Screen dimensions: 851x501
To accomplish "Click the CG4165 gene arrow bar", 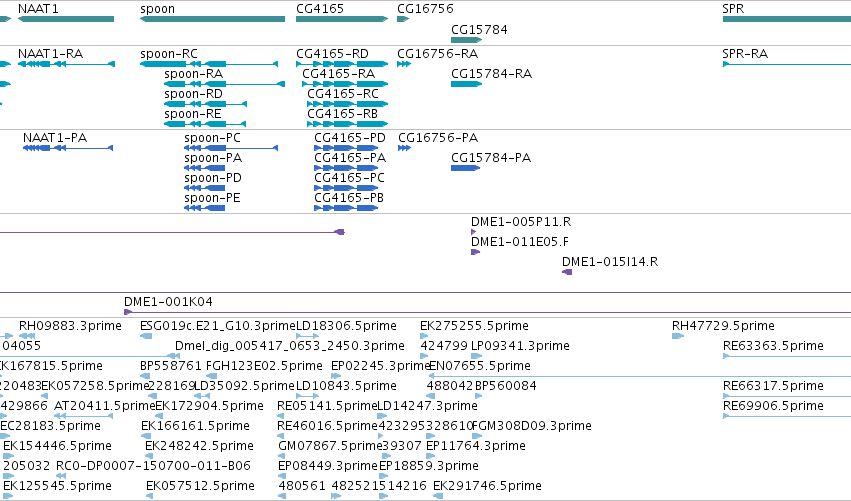I will 342,19.
